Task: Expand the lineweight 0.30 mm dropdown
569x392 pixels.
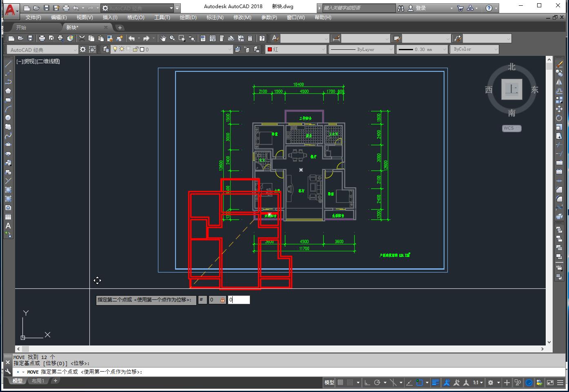Action: 445,49
